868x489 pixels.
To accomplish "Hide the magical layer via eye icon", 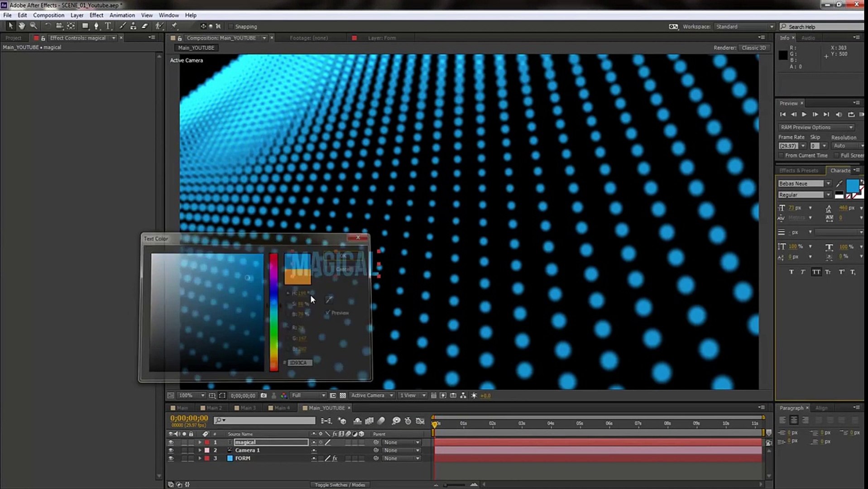I will click(171, 442).
